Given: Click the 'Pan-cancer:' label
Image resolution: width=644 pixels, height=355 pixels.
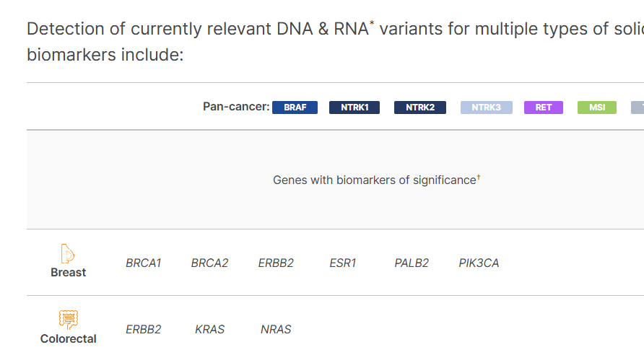Looking at the screenshot, I should (236, 108).
